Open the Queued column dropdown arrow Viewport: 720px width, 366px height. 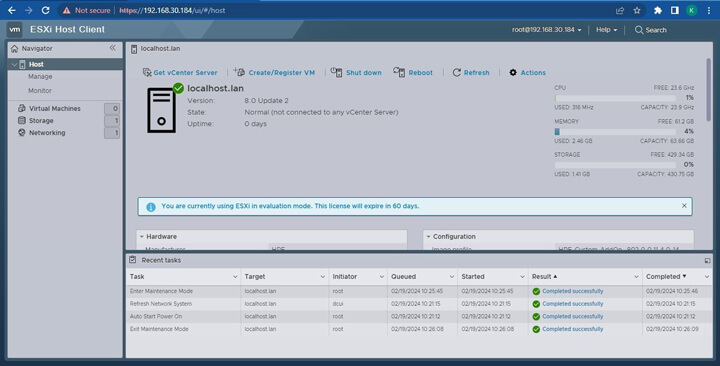451,276
